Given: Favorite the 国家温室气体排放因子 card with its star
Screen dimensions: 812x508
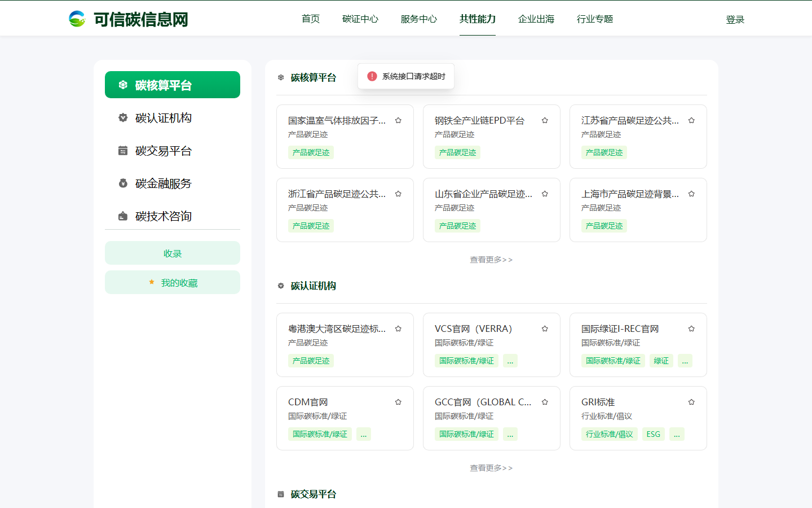Looking at the screenshot, I should tap(398, 120).
